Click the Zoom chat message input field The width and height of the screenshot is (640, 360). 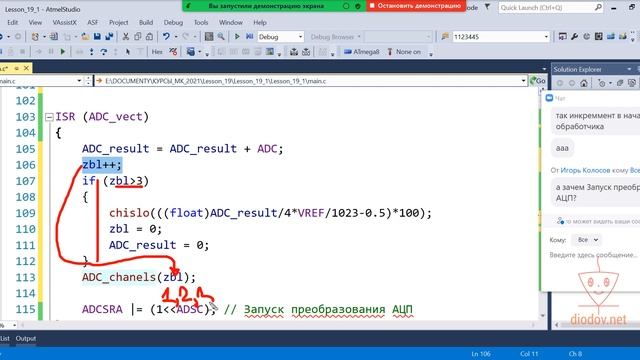pos(593,255)
